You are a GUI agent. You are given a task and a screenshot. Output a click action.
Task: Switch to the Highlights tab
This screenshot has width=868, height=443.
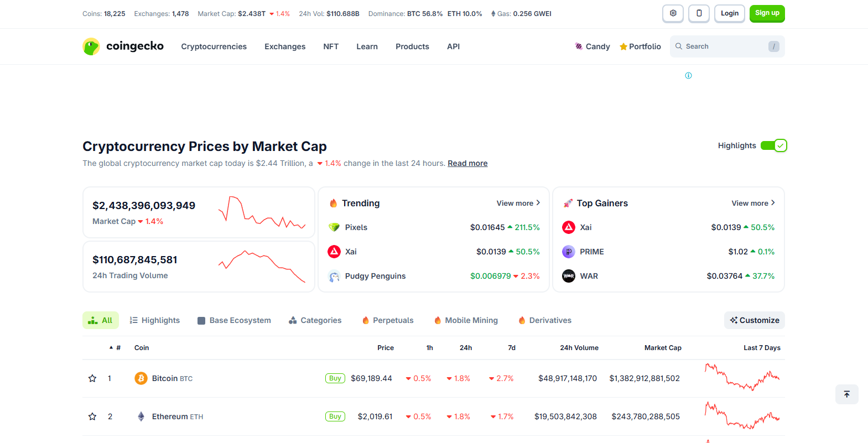pyautogui.click(x=155, y=320)
